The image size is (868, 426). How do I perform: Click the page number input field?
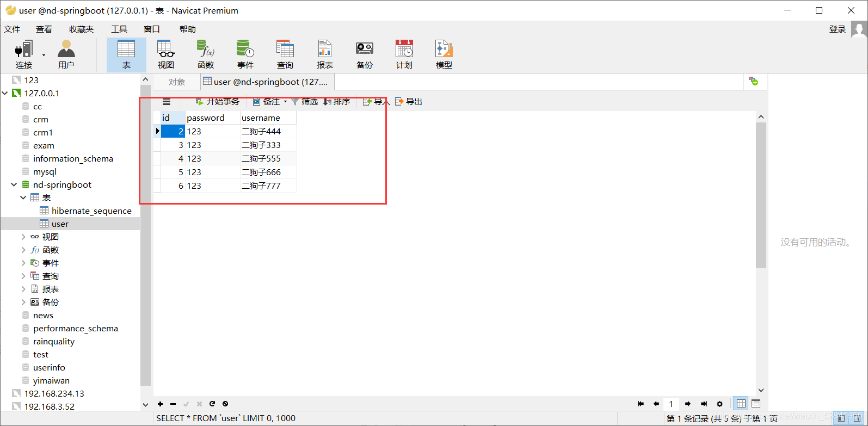click(x=671, y=404)
